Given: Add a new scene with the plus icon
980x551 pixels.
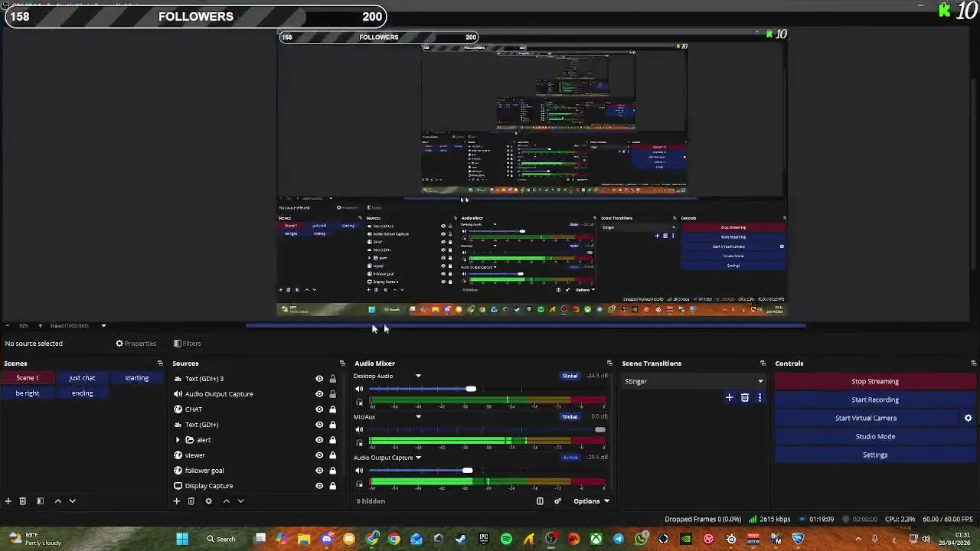Looking at the screenshot, I should pyautogui.click(x=8, y=501).
